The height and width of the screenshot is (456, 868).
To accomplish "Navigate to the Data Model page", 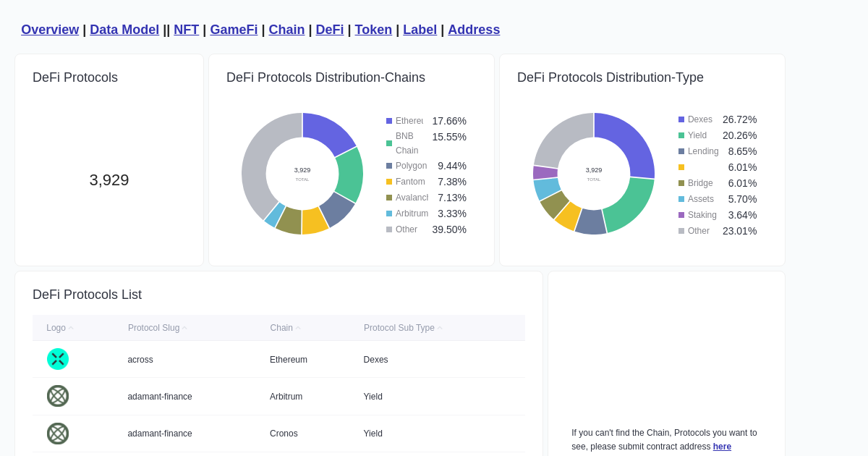I will pyautogui.click(x=124, y=30).
